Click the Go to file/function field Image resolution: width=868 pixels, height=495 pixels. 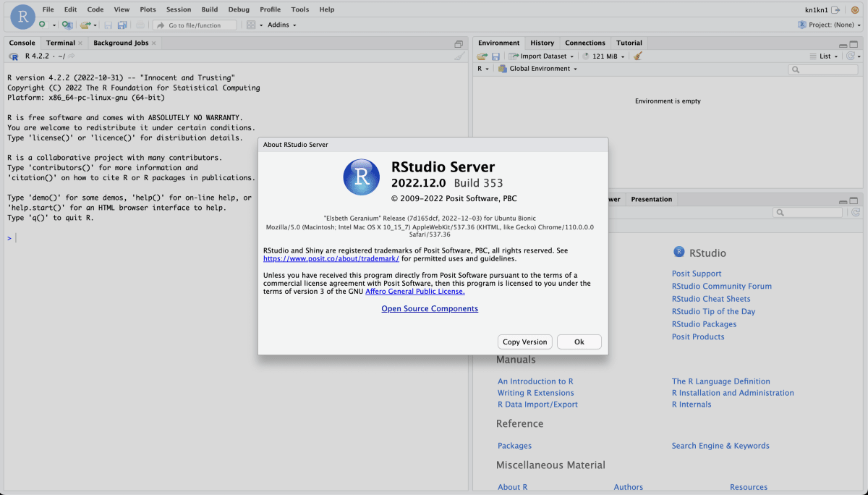[195, 25]
